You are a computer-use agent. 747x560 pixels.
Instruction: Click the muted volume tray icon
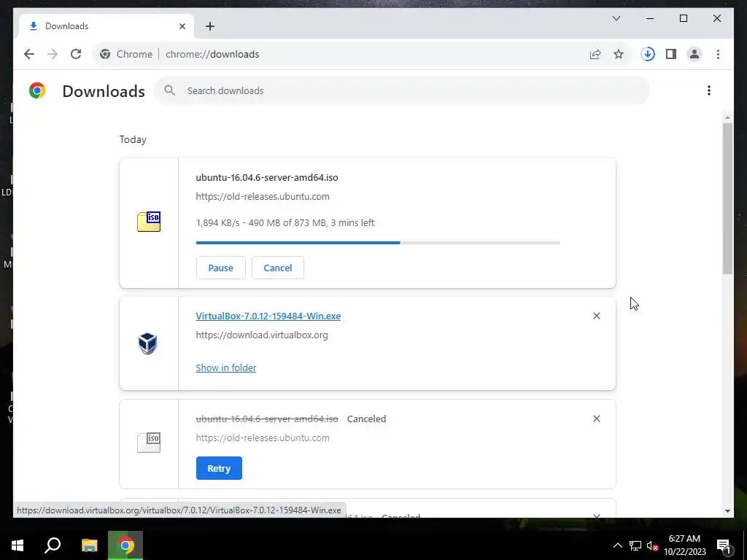pos(652,545)
